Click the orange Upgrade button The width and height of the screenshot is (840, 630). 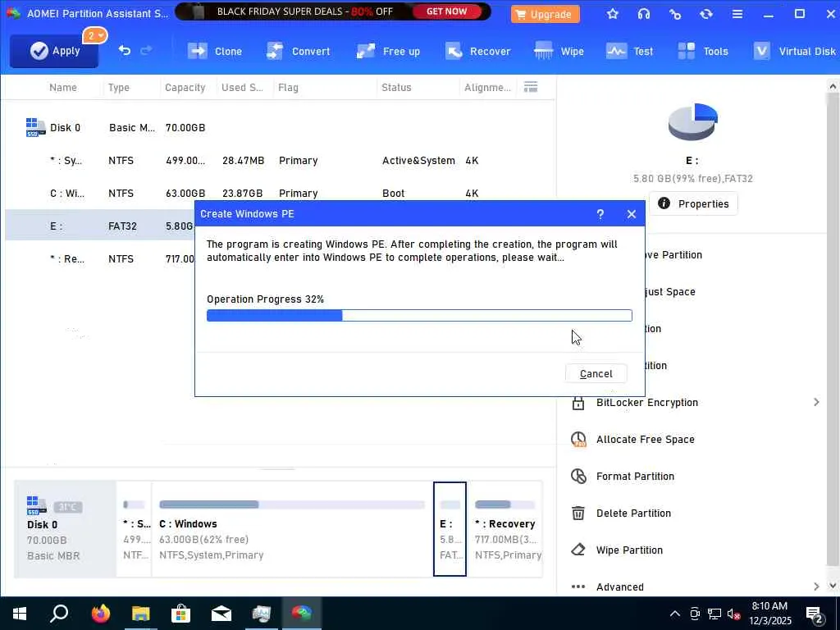(x=546, y=15)
